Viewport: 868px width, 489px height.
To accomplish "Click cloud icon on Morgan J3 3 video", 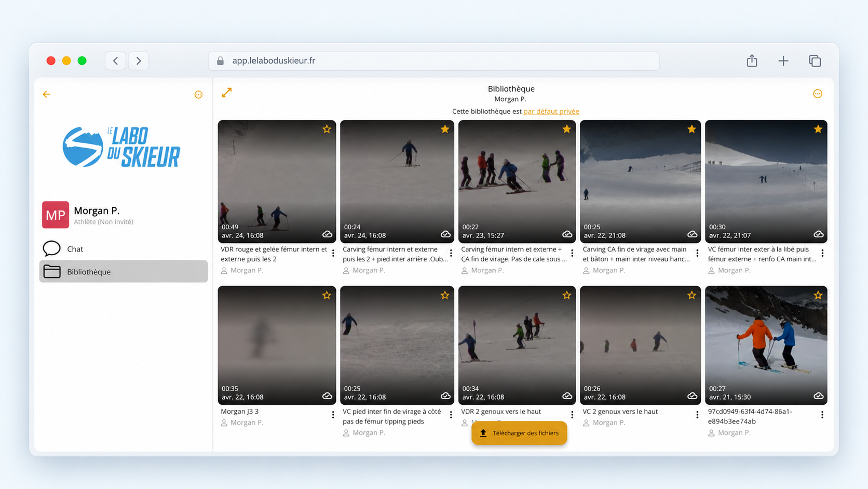I will click(x=327, y=396).
